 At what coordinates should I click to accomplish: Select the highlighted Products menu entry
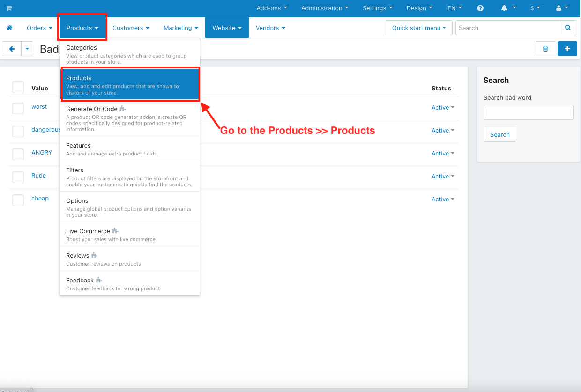130,85
